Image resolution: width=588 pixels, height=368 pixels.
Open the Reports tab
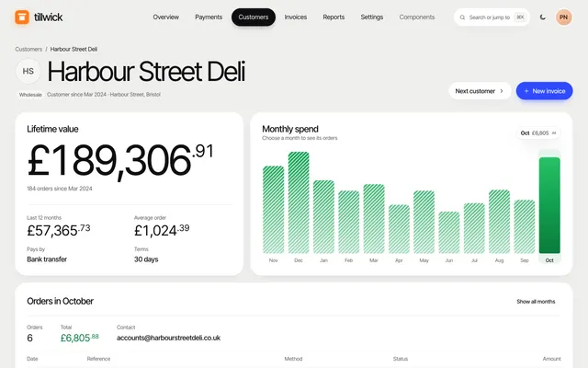click(334, 17)
